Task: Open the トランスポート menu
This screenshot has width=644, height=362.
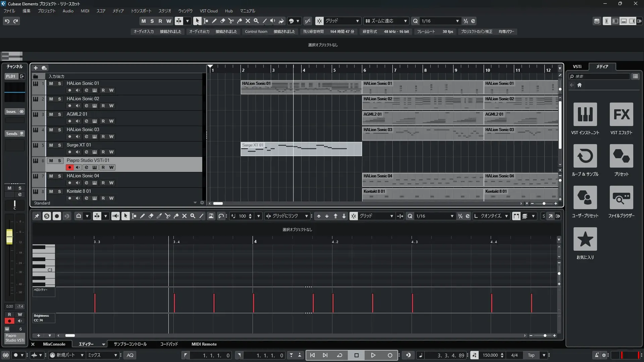Action: (x=141, y=11)
